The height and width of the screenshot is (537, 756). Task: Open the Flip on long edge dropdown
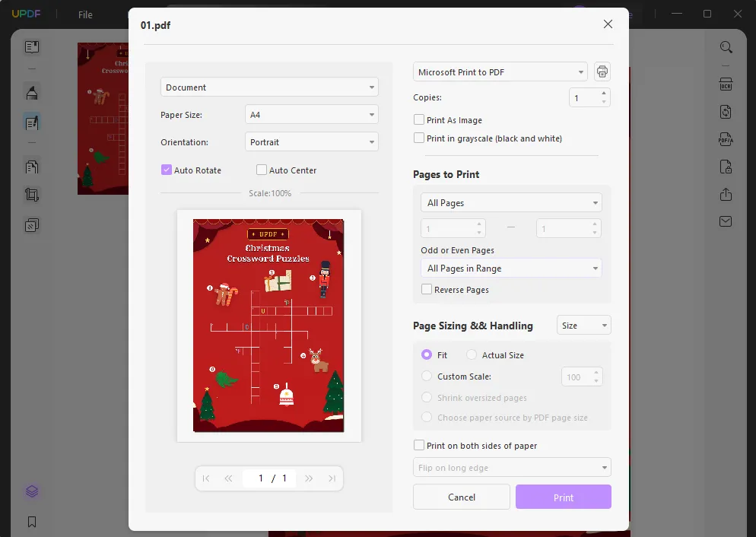point(512,468)
